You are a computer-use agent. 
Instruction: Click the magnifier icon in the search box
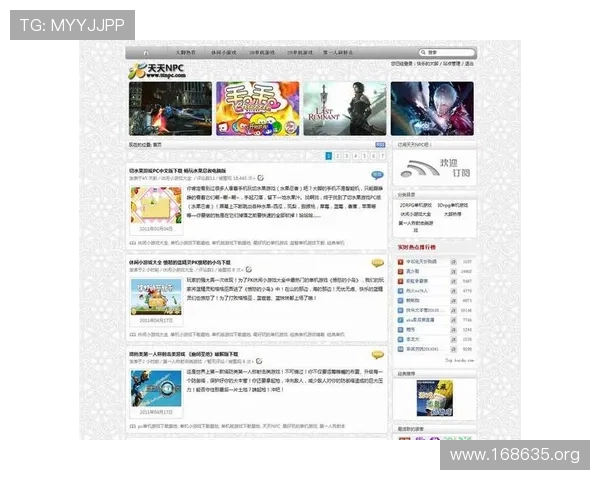pyautogui.click(x=423, y=52)
